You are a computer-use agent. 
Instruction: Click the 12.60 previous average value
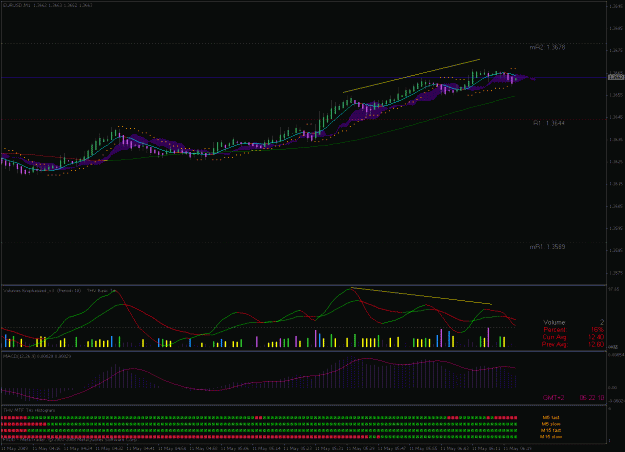click(596, 344)
